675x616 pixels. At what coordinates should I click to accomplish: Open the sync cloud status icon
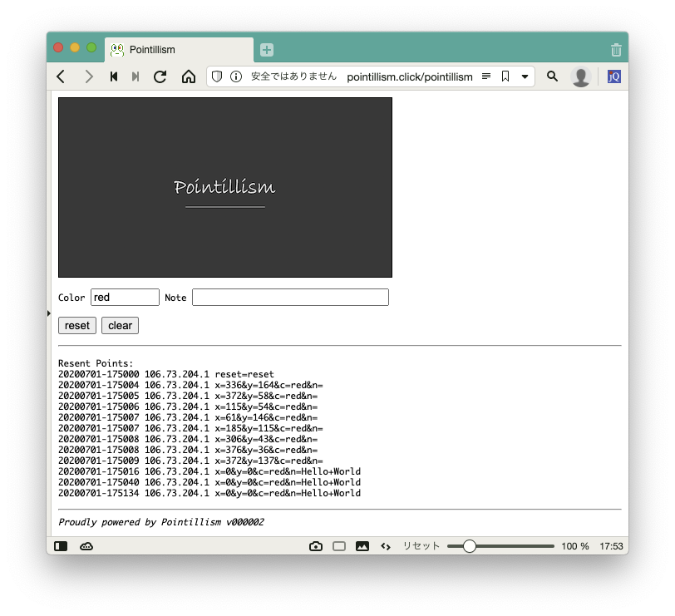[x=86, y=546]
